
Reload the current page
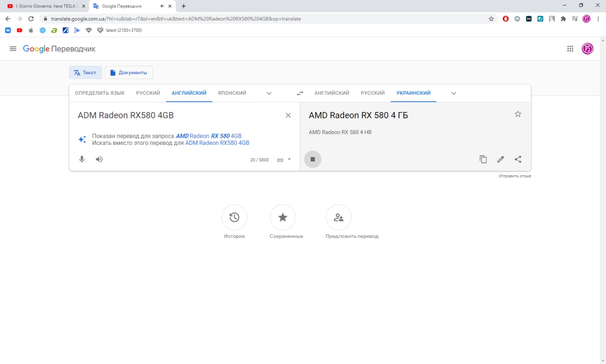31,19
